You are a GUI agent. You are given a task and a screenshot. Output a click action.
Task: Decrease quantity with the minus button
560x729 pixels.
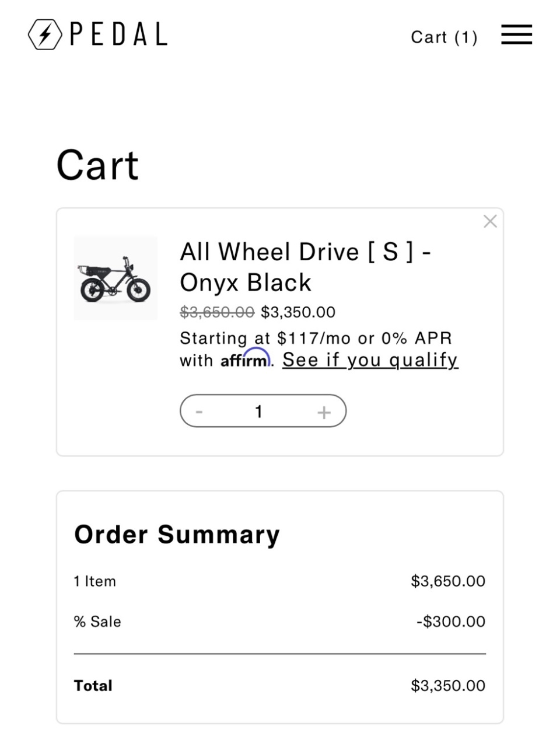[199, 412]
